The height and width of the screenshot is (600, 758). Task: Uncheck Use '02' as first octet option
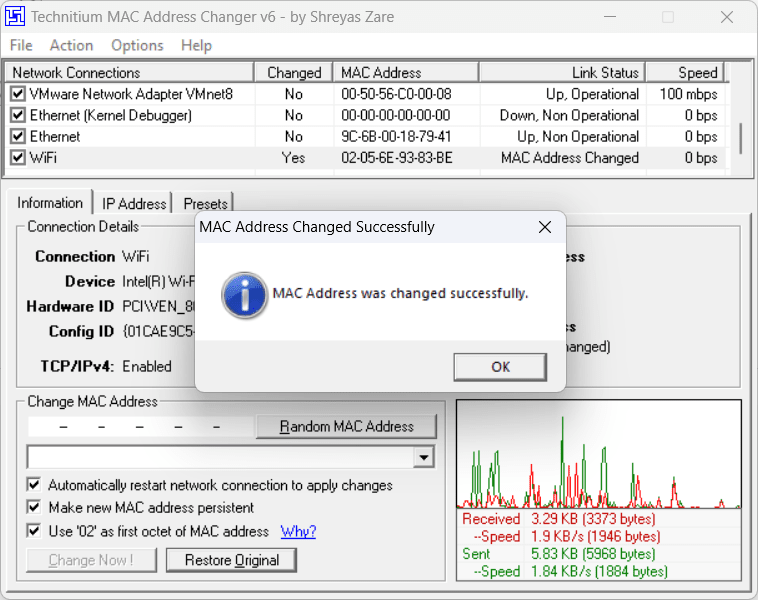[34, 531]
